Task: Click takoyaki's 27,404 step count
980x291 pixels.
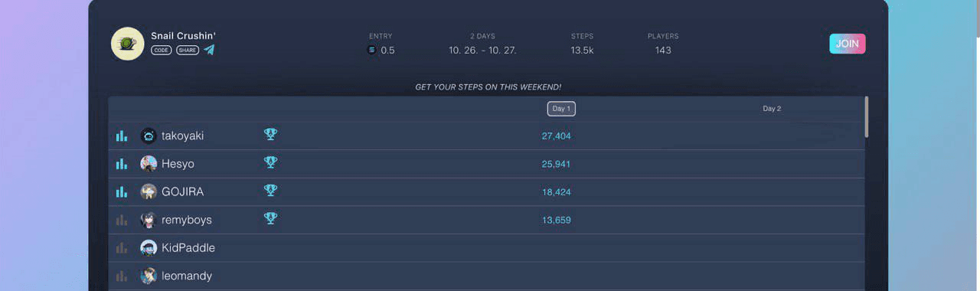Action: click(557, 136)
